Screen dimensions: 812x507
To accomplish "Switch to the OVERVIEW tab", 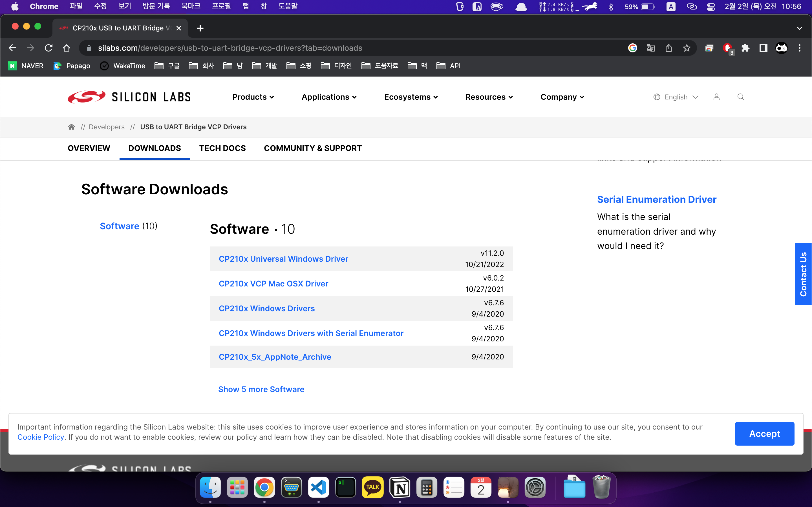I will coord(89,148).
